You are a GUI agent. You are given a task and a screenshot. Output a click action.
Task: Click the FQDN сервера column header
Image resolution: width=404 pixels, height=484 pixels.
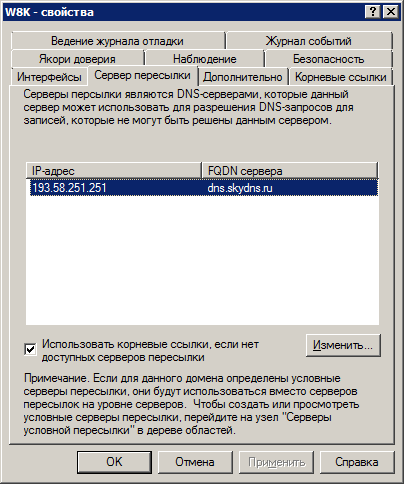289,171
